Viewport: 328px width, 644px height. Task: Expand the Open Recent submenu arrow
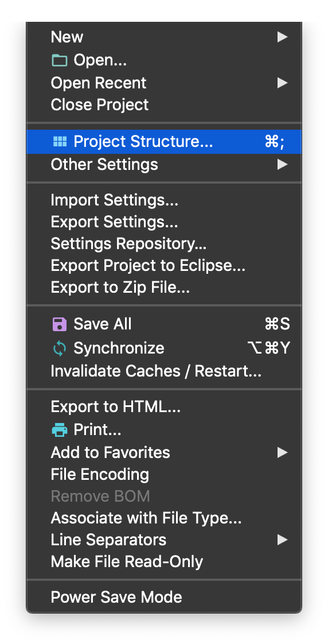tap(282, 83)
